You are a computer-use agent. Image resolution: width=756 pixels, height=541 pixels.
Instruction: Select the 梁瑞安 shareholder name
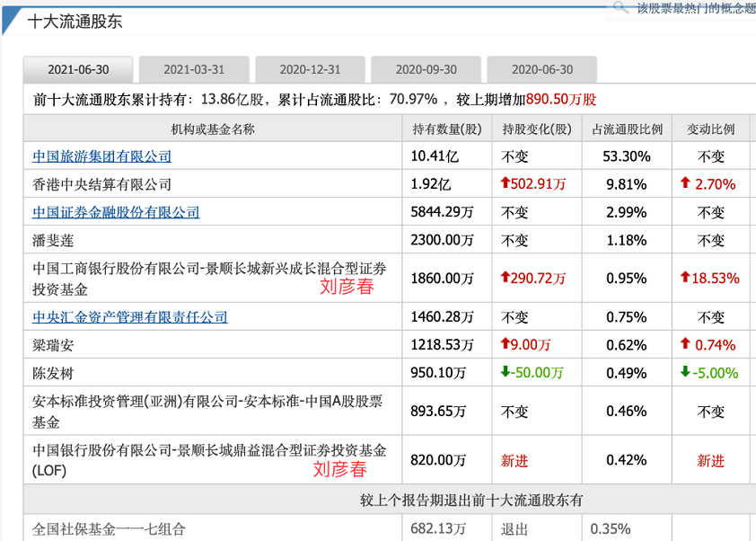(53, 345)
